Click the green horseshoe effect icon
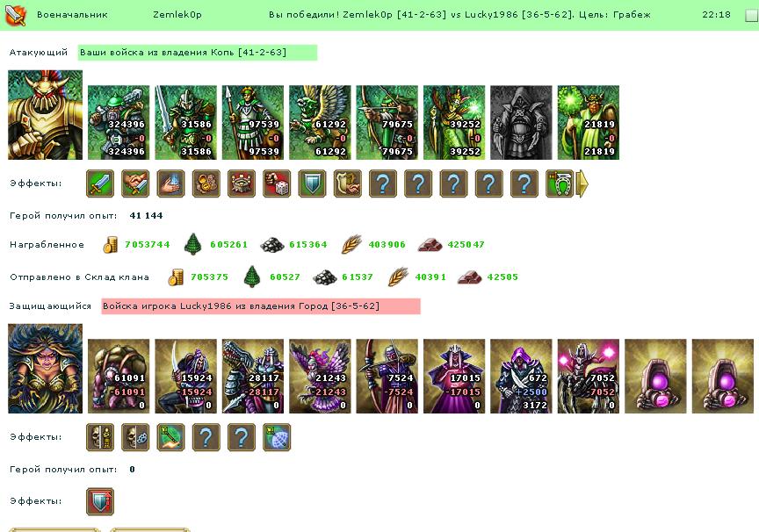The height and width of the screenshot is (532, 759). pyautogui.click(x=560, y=183)
